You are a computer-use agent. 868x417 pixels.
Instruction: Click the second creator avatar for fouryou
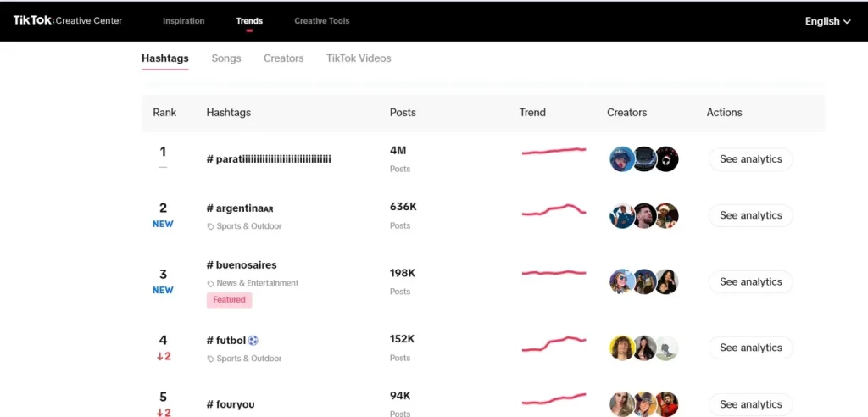click(x=644, y=404)
